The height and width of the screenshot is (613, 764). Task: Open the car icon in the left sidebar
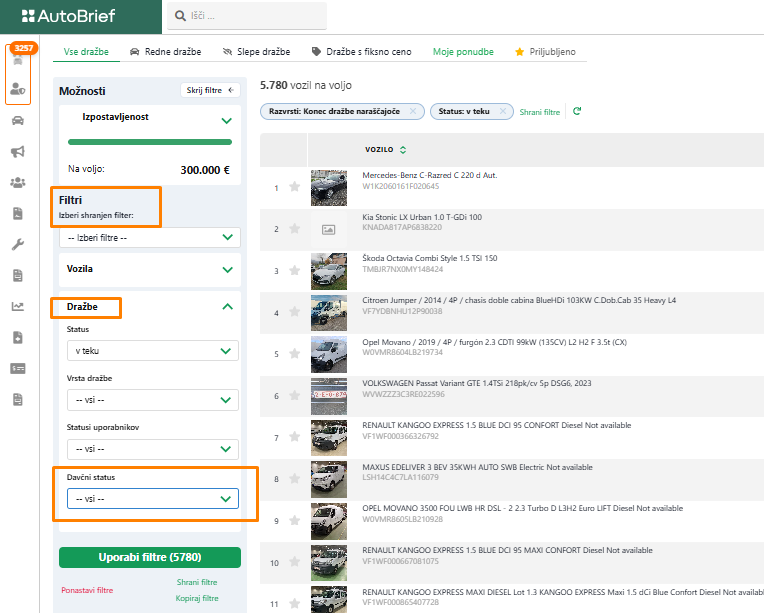(x=18, y=121)
